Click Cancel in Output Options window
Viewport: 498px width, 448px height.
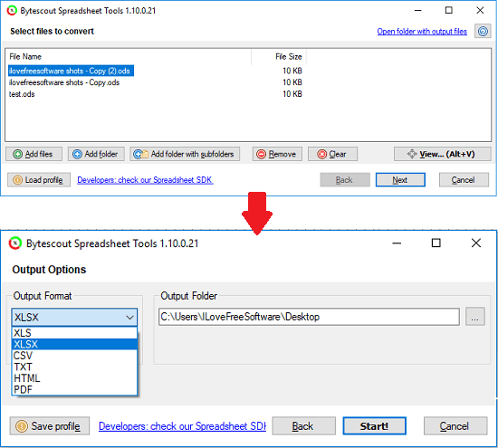tap(455, 425)
